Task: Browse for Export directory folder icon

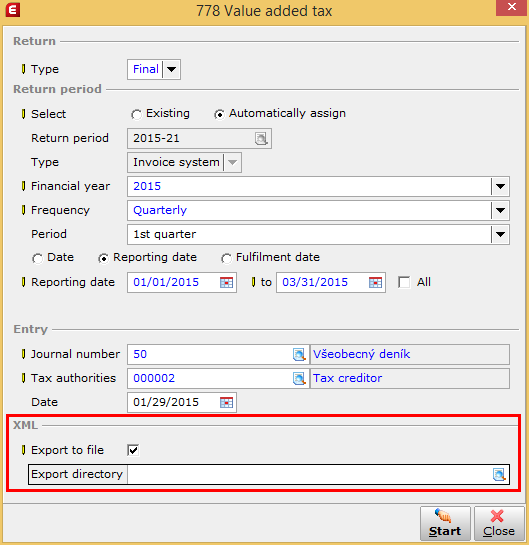Action: click(x=499, y=474)
